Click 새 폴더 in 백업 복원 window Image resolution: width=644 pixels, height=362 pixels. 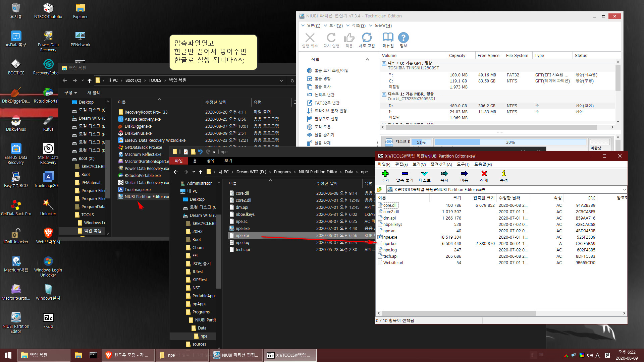pyautogui.click(x=94, y=93)
